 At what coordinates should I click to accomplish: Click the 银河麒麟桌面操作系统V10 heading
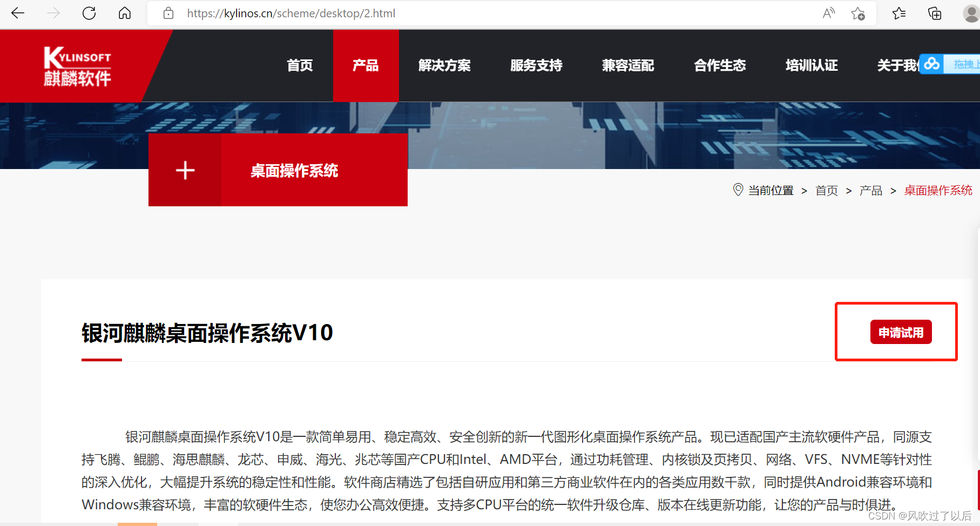tap(207, 333)
